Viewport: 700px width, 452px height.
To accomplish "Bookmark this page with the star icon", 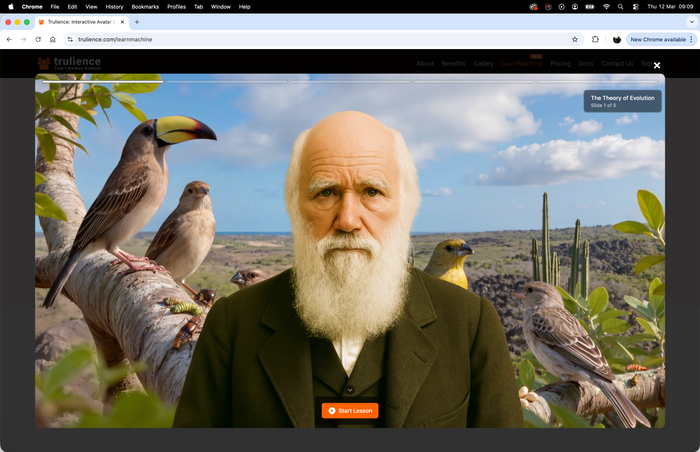I will click(575, 39).
